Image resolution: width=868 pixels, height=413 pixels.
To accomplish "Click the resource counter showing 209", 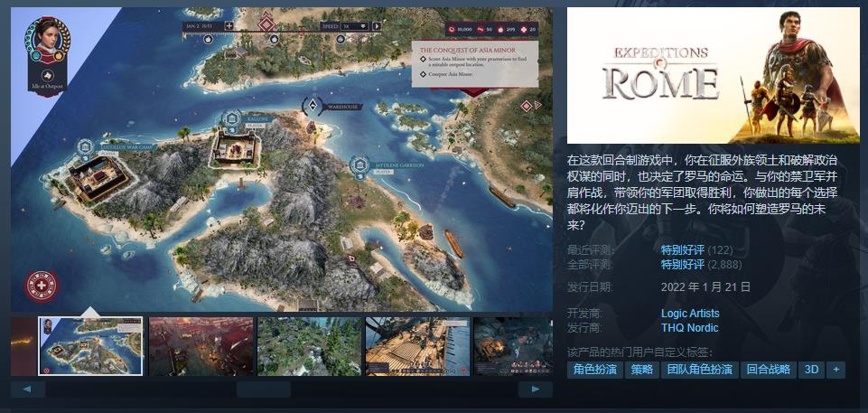I will point(508,29).
